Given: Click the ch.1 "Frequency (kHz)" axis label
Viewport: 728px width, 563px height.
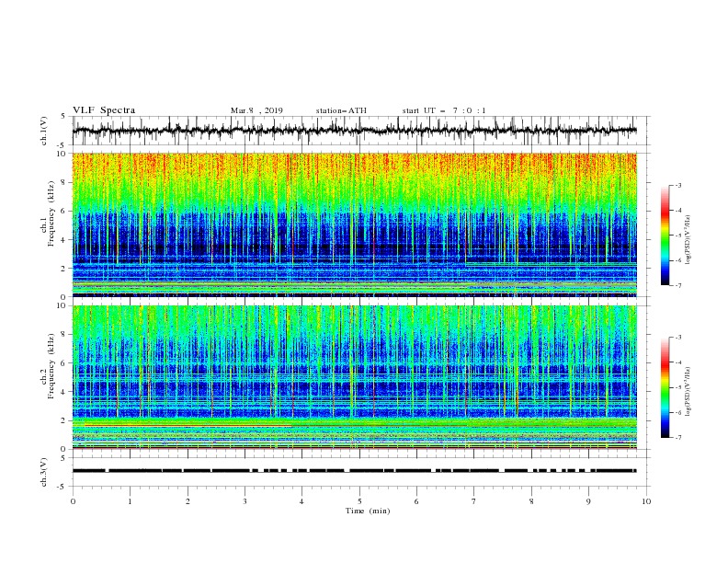Looking at the screenshot, I should pos(51,213).
